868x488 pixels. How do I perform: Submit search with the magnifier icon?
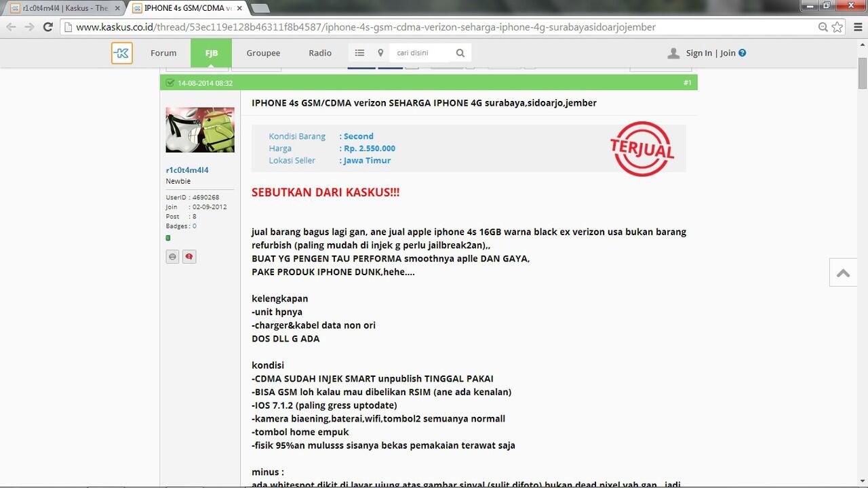tap(460, 53)
